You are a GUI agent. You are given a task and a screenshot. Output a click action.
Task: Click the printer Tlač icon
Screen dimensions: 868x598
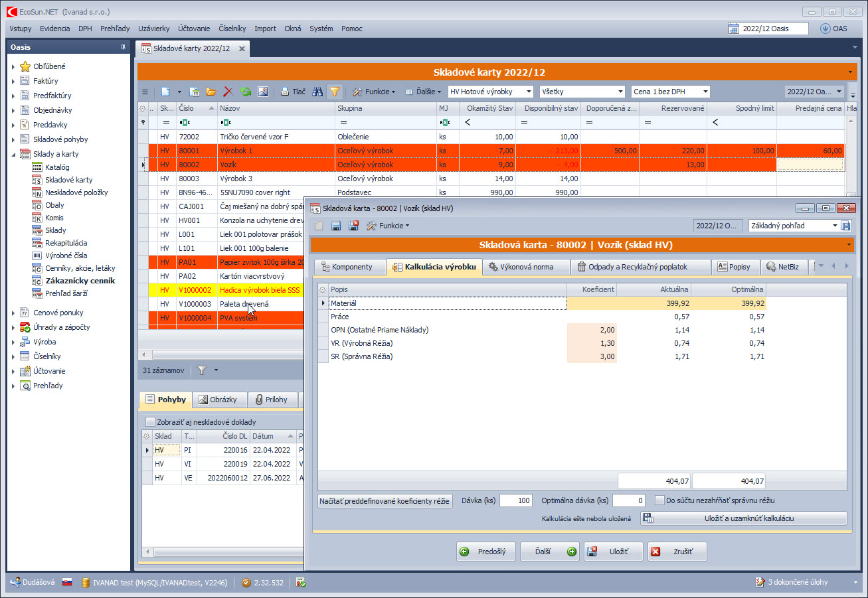[x=292, y=92]
